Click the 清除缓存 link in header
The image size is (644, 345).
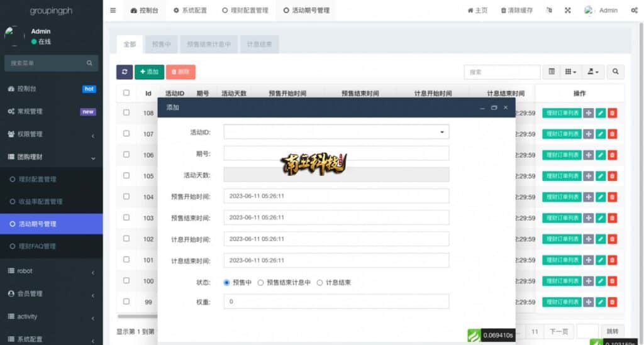(x=517, y=11)
